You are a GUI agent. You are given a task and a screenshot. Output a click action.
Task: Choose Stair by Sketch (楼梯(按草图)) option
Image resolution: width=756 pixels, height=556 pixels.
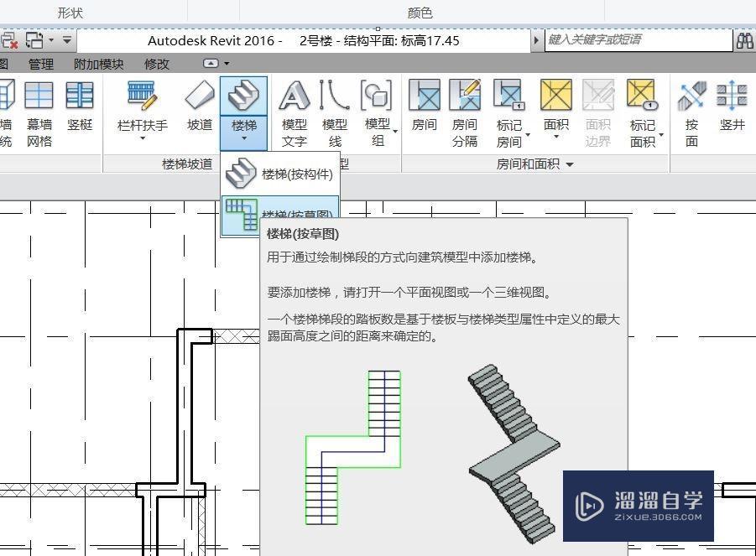(x=280, y=216)
